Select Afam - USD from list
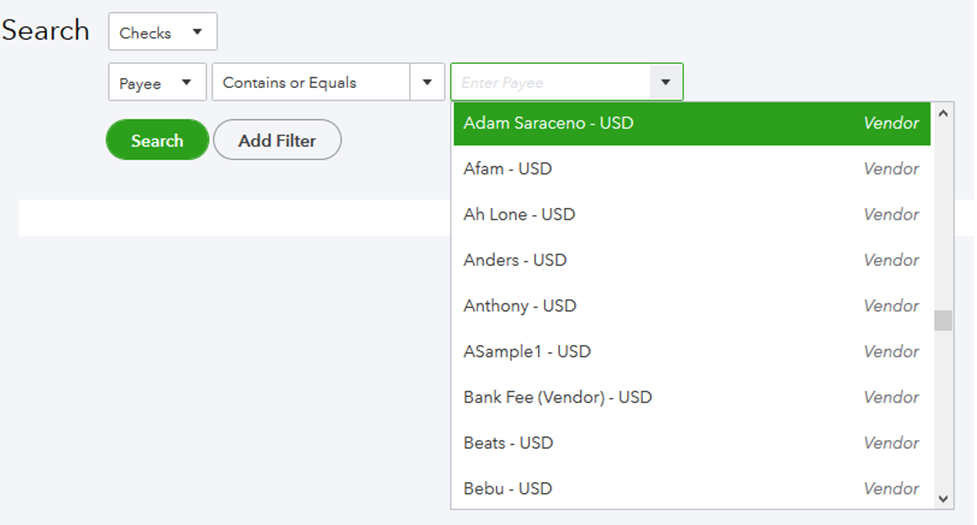 coord(692,169)
